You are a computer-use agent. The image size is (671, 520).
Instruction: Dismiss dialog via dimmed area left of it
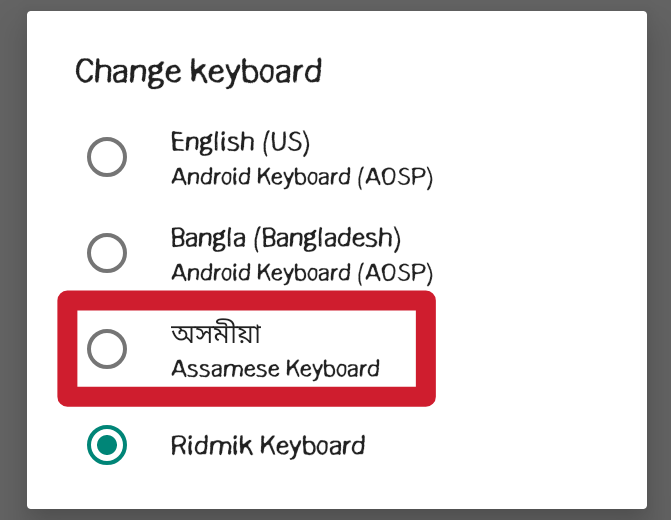(x=13, y=260)
